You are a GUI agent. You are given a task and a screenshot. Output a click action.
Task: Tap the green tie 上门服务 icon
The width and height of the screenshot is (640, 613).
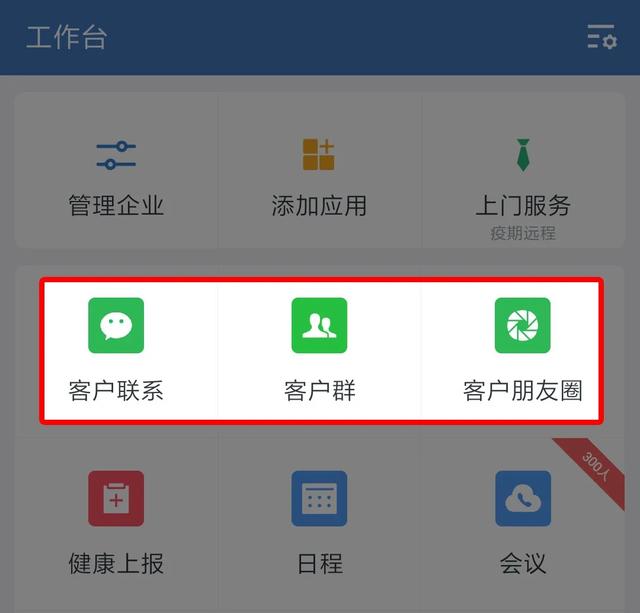pyautogui.click(x=523, y=155)
